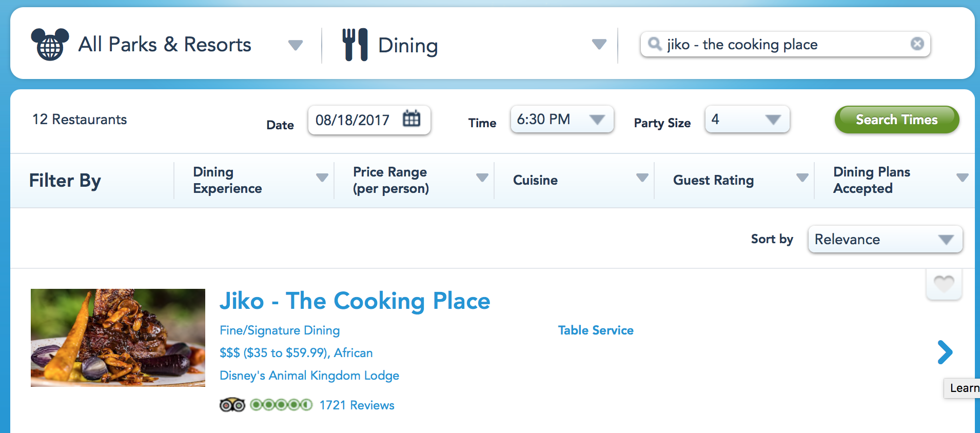Click the TripAdvisor rating bubbles
Viewport: 980px width, 433px height.
[281, 405]
